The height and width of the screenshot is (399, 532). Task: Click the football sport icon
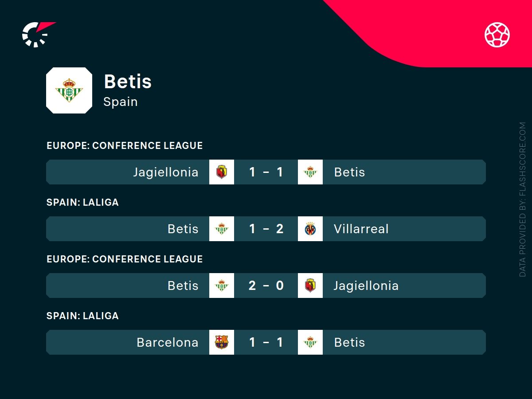(497, 35)
